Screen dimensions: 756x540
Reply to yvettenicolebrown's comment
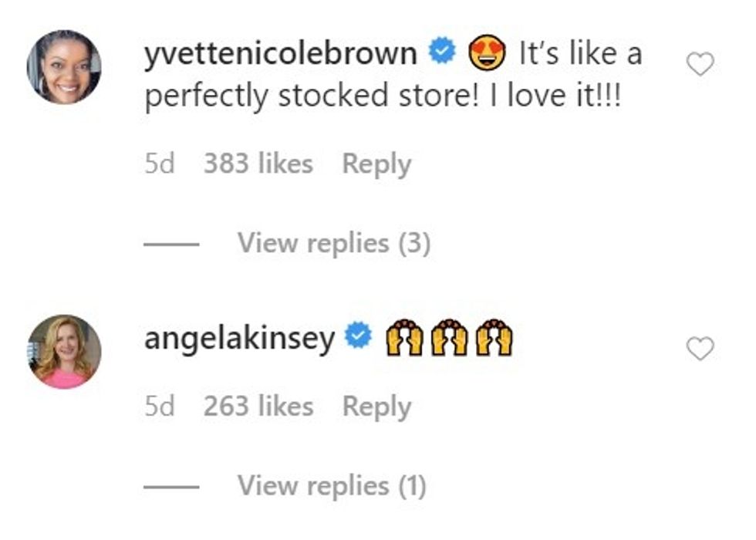[376, 164]
